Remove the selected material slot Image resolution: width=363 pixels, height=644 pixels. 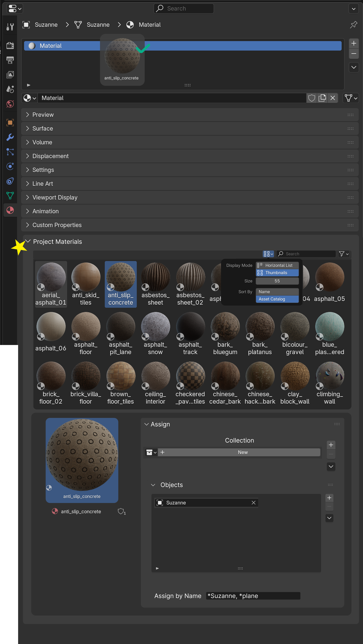click(x=354, y=53)
